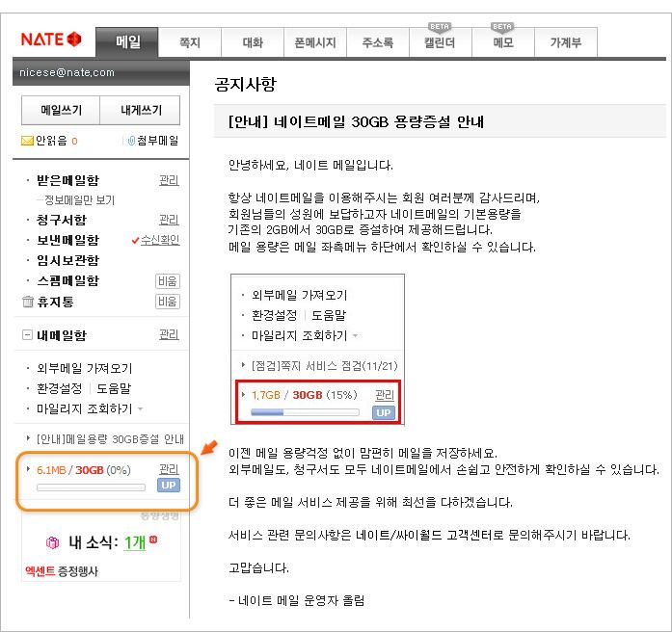Open the 캘린더 beta tab
The width and height of the screenshot is (672, 632).
click(441, 42)
